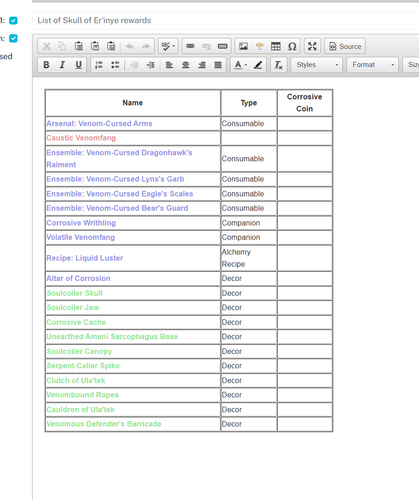Click 'Ensemble: Venom-Cursed Eagle's Scales' entry
Viewport: 419px width, 500px height.
tap(120, 194)
